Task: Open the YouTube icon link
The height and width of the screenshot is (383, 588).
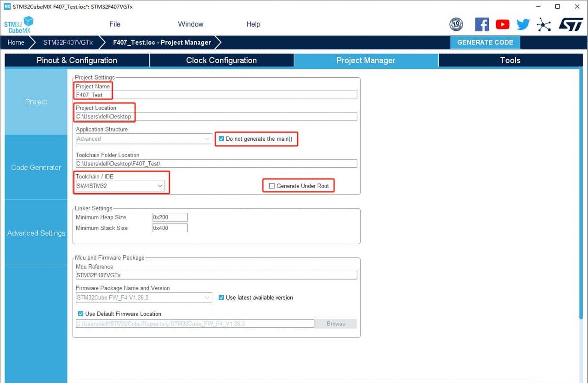Action: (503, 24)
